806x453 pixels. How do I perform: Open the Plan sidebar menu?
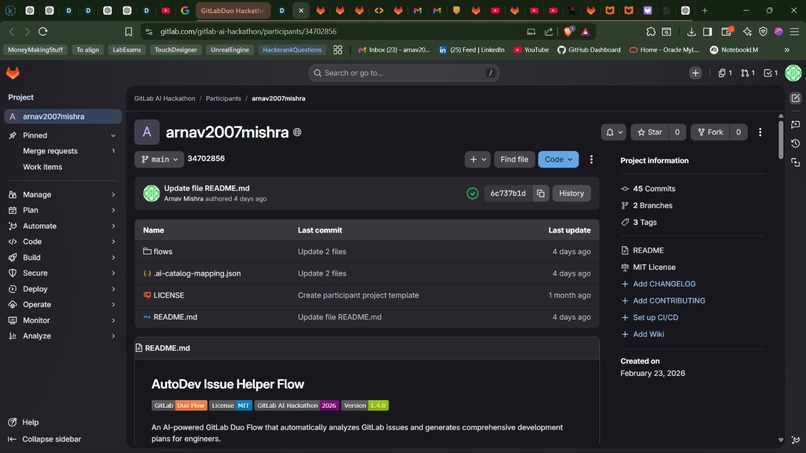coord(63,210)
